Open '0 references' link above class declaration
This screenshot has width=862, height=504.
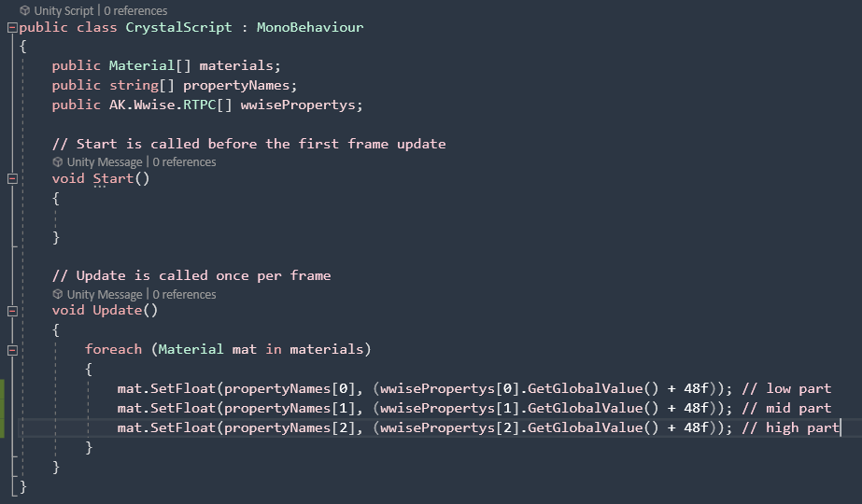click(x=135, y=10)
